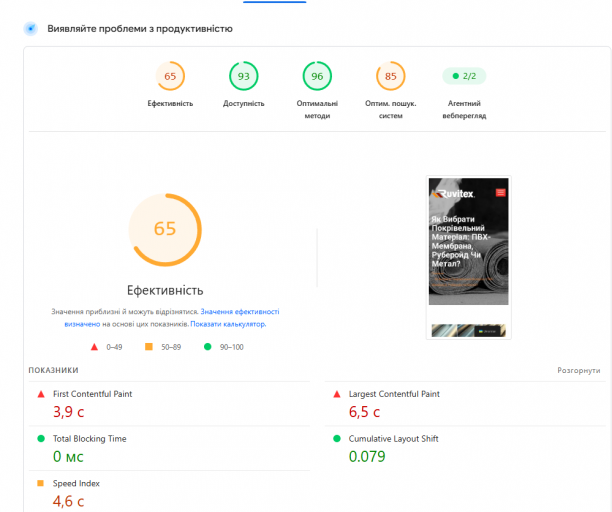Image resolution: width=612 pixels, height=512 pixels.
Task: Click the filmstrip thumbnails below the preview
Action: tap(468, 330)
